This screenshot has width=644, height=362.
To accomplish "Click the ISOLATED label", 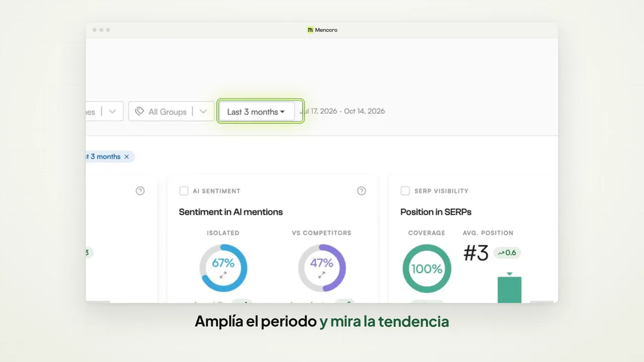I will click(223, 233).
